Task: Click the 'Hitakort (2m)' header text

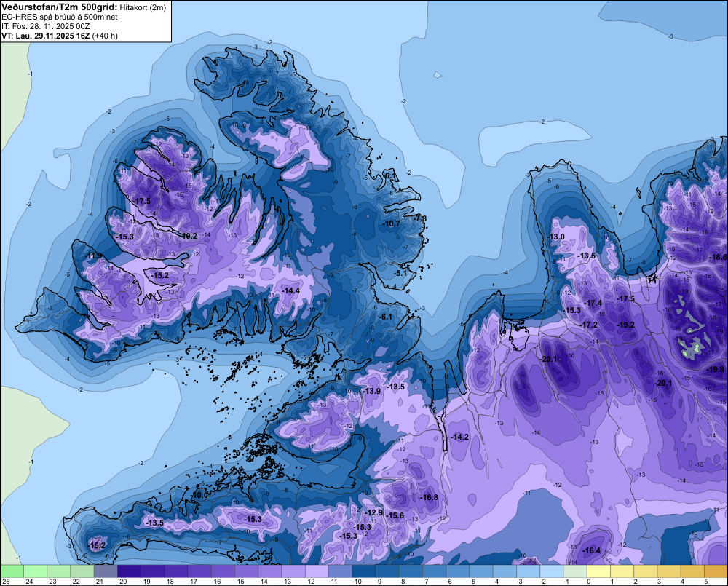Action: 143,7
